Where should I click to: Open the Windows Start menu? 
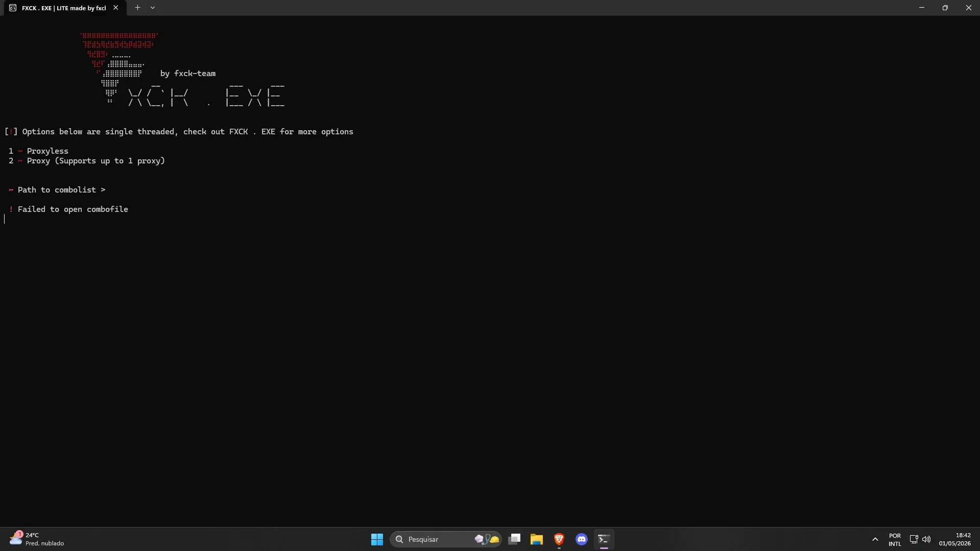[x=377, y=539]
